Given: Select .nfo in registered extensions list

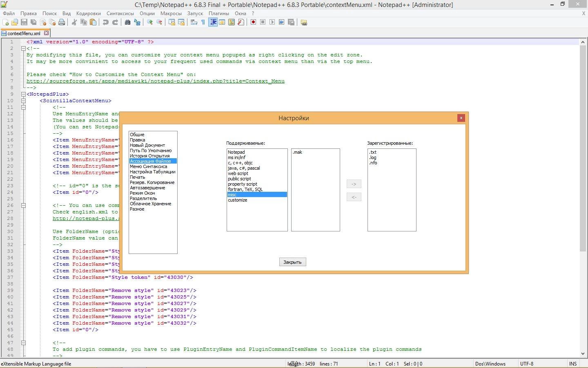Looking at the screenshot, I should pos(392,163).
